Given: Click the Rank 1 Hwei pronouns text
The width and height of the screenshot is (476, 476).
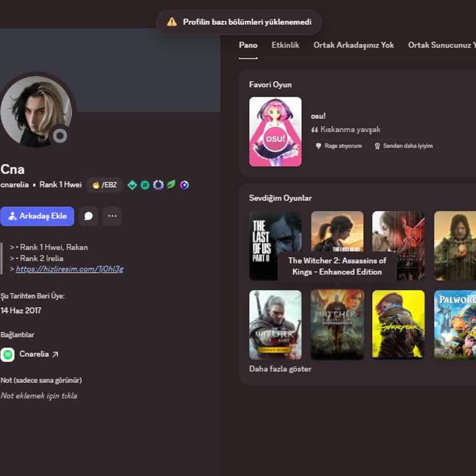Looking at the screenshot, I should tap(60, 185).
